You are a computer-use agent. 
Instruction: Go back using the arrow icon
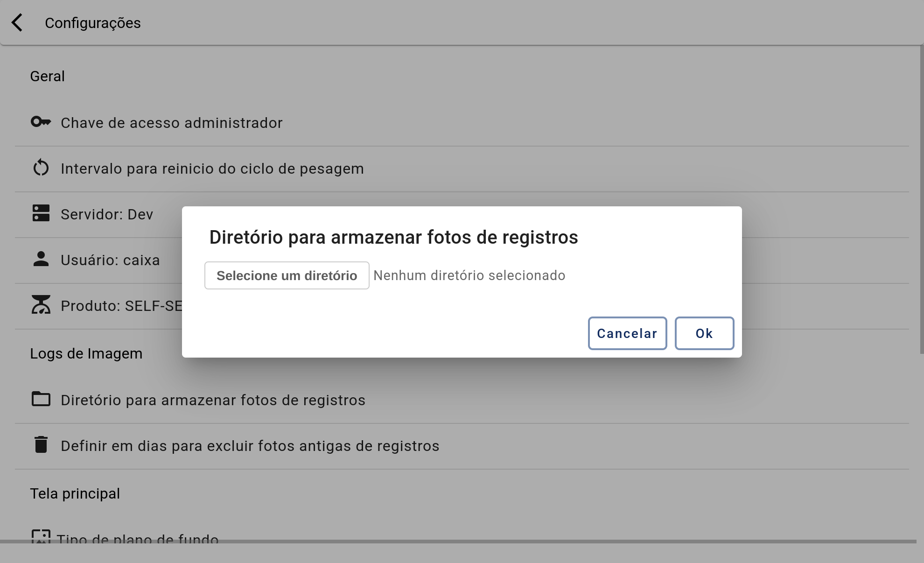pyautogui.click(x=17, y=22)
